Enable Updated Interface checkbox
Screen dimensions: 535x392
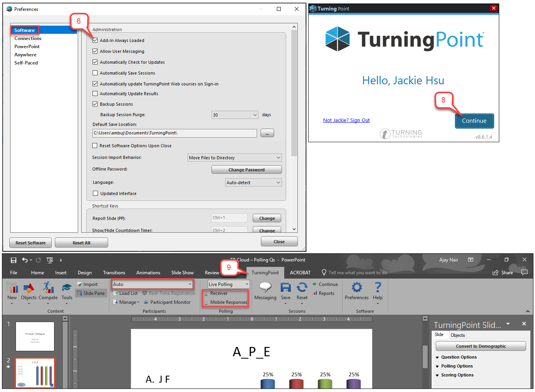tap(95, 193)
